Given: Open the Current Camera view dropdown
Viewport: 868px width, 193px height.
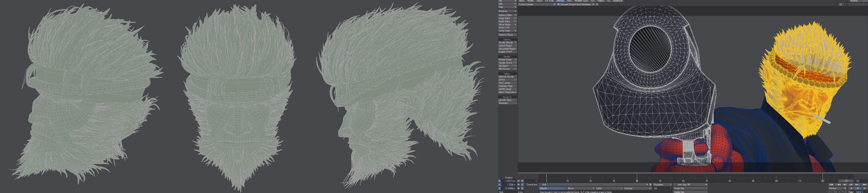Looking at the screenshot, I should tap(537, 4).
